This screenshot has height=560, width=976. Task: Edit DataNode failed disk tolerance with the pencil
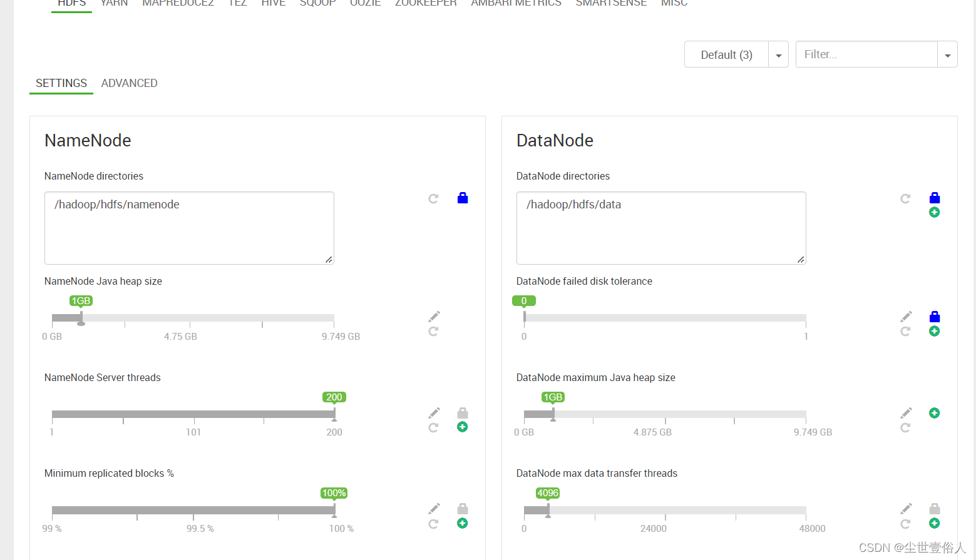point(906,317)
